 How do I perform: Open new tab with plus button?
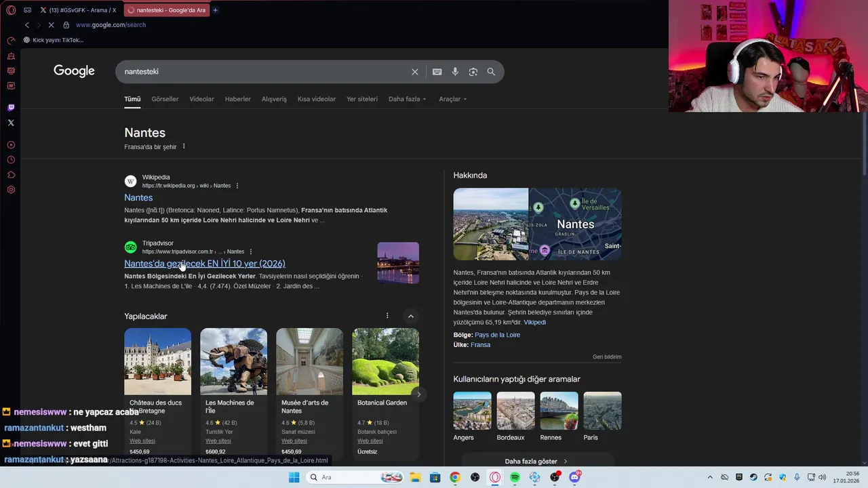215,10
